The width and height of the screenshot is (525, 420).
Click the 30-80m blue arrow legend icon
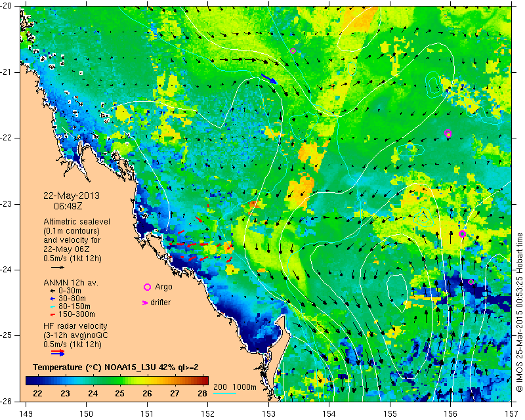(52, 299)
